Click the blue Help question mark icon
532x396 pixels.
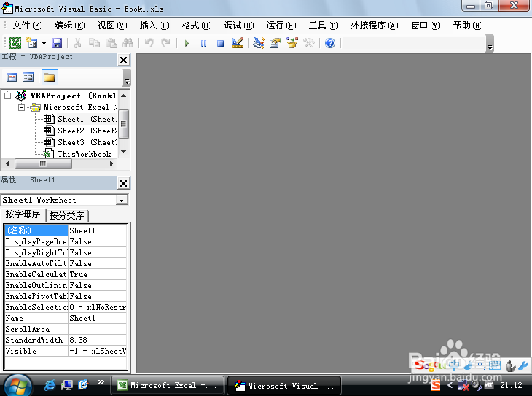[x=330, y=43]
